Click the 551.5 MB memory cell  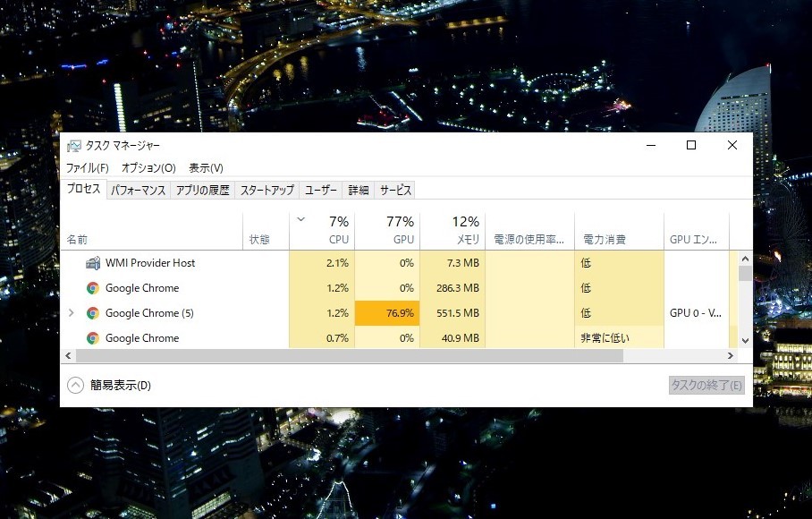coord(453,313)
